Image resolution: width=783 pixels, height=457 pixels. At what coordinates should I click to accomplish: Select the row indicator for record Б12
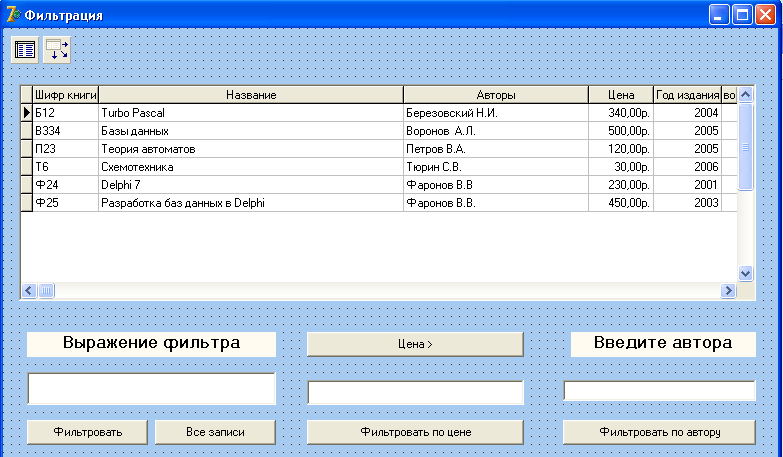tap(26, 113)
